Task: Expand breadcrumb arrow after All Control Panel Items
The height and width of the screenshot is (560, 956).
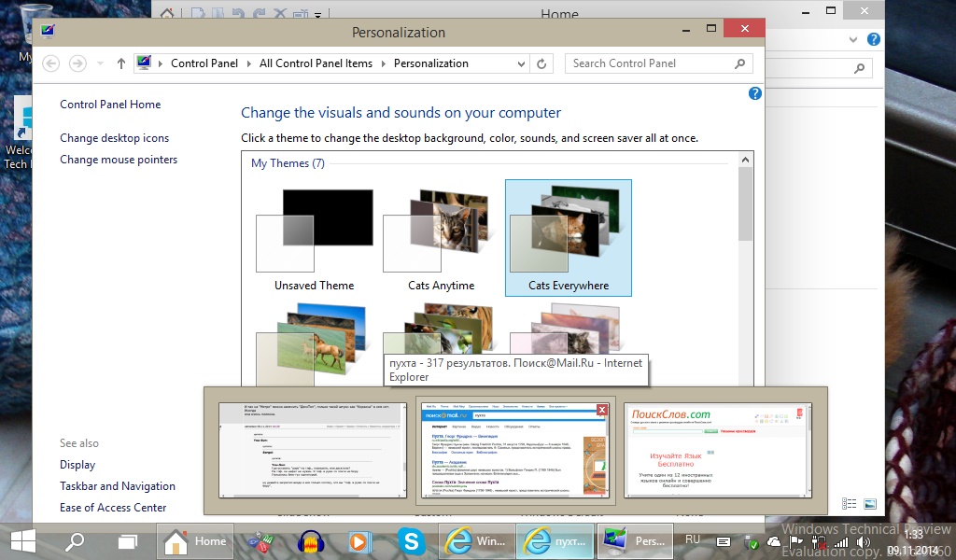Action: pos(383,63)
